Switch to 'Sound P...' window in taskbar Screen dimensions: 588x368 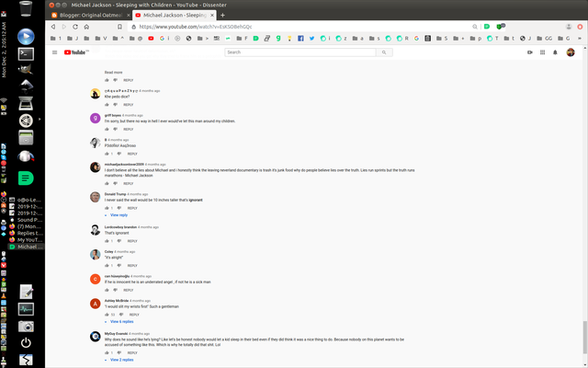tap(26, 220)
